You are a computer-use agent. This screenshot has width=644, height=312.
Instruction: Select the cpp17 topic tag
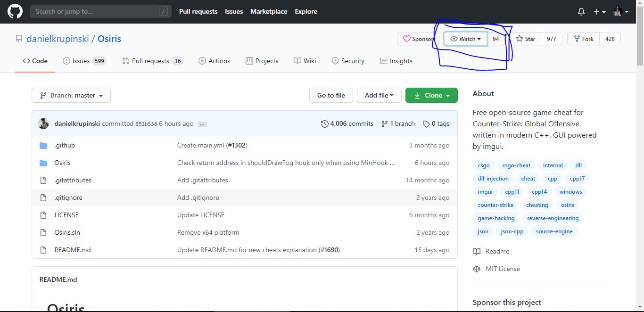577,179
